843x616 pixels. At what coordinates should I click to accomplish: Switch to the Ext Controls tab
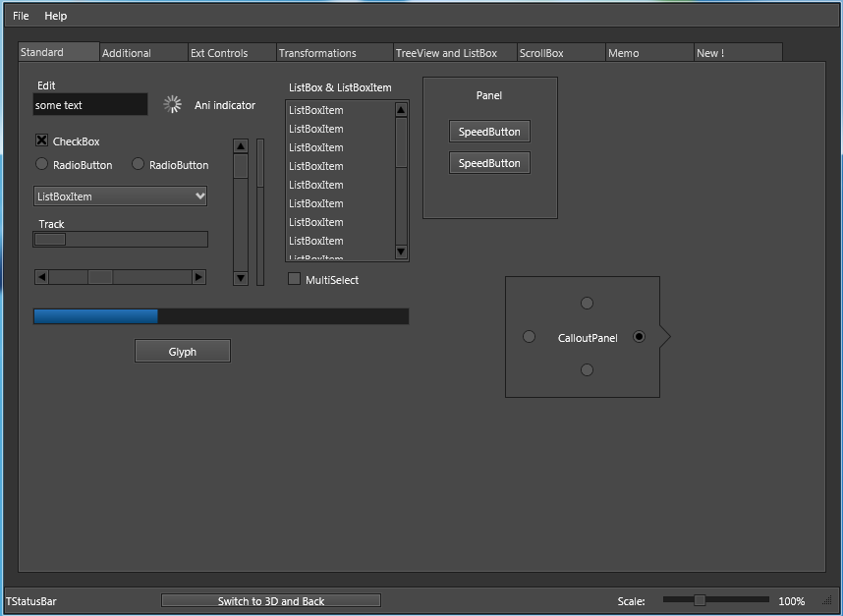[232, 53]
